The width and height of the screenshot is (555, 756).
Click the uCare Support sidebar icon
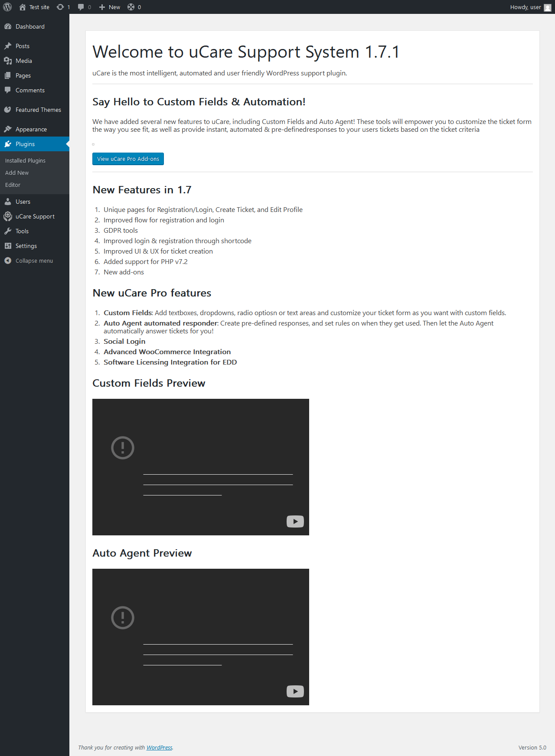(x=8, y=216)
